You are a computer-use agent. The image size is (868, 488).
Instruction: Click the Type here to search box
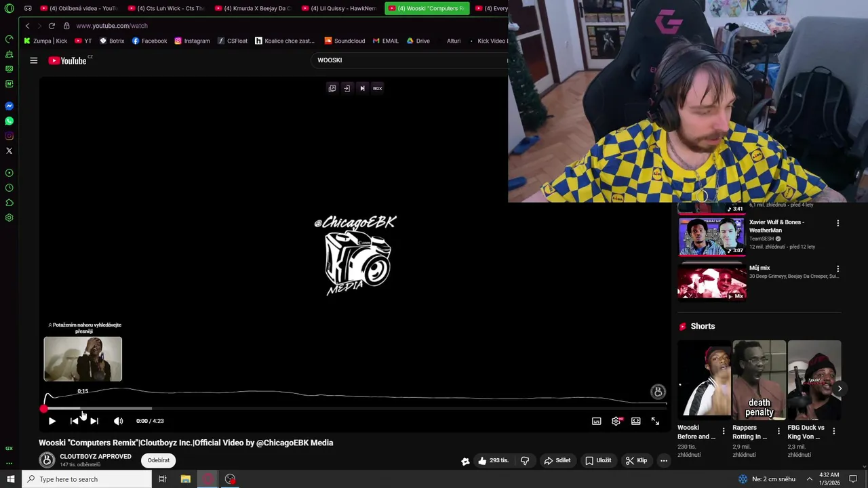tap(87, 479)
